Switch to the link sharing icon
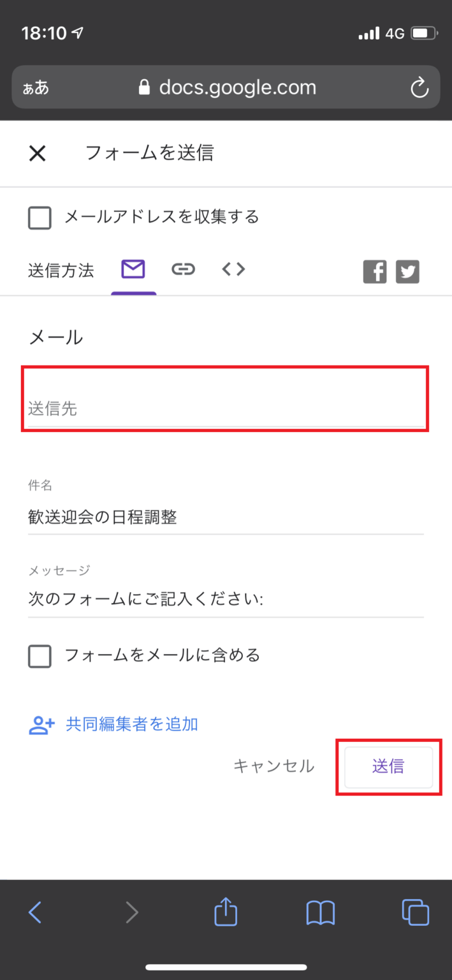The width and height of the screenshot is (452, 980). pyautogui.click(x=183, y=269)
